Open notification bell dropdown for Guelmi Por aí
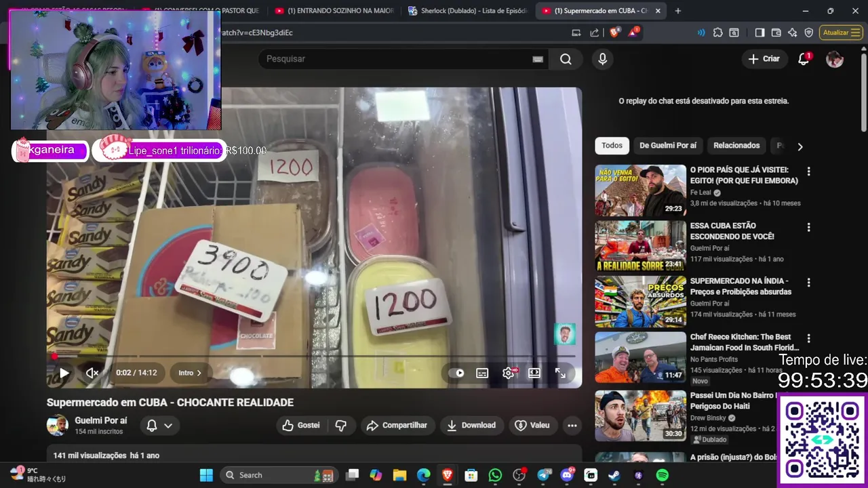The width and height of the screenshot is (868, 488). (159, 426)
